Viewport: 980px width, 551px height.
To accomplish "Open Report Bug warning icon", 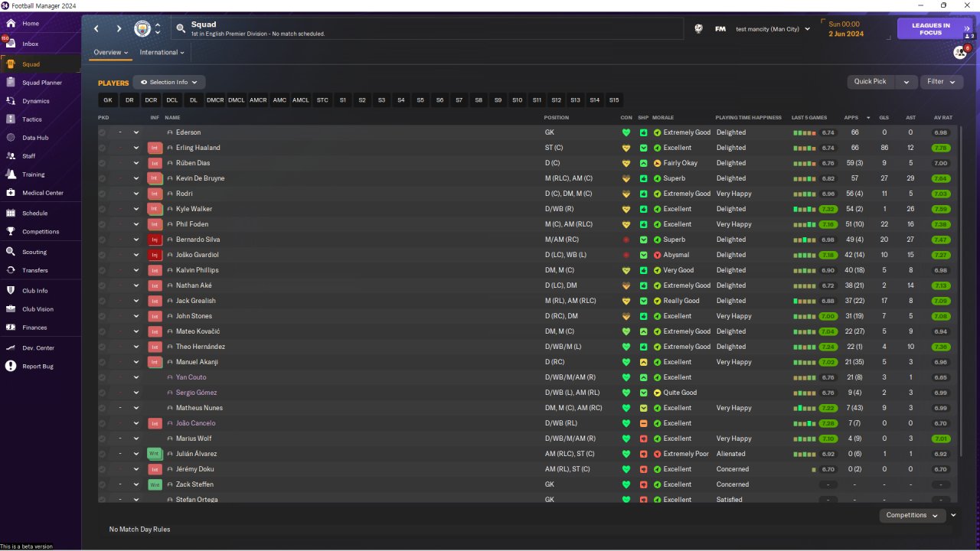I will coord(11,367).
